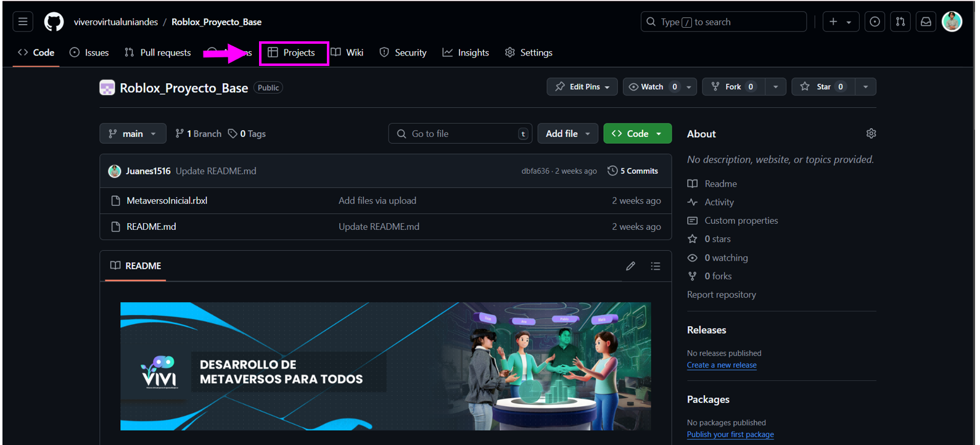Open the 5 Commits history
The image size is (980, 445).
pyautogui.click(x=633, y=171)
